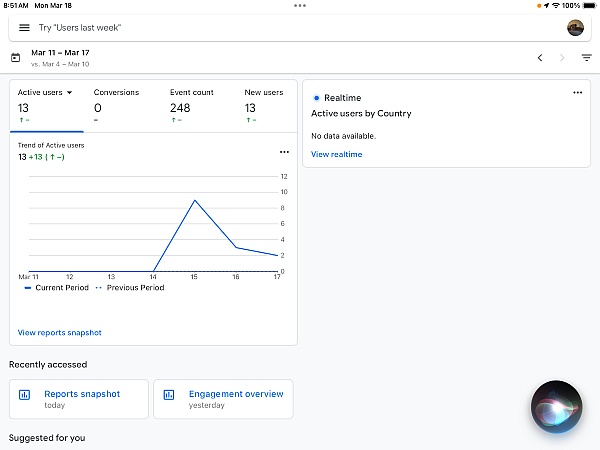The image size is (600, 450).
Task: Activate the Siri orb
Action: 556,406
